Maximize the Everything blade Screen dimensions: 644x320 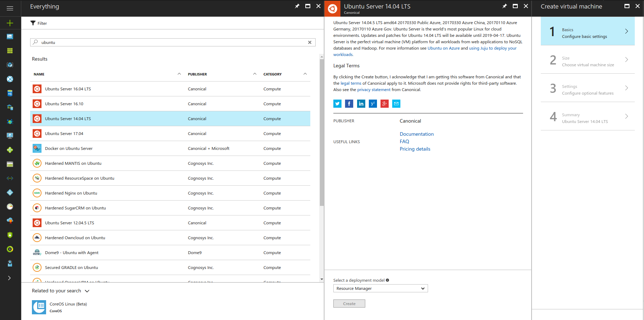coord(308,6)
